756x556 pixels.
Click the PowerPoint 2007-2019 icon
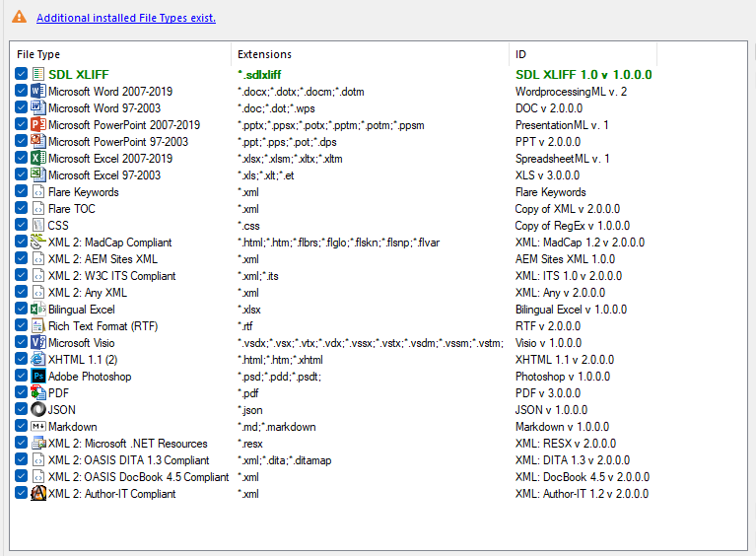[38, 124]
